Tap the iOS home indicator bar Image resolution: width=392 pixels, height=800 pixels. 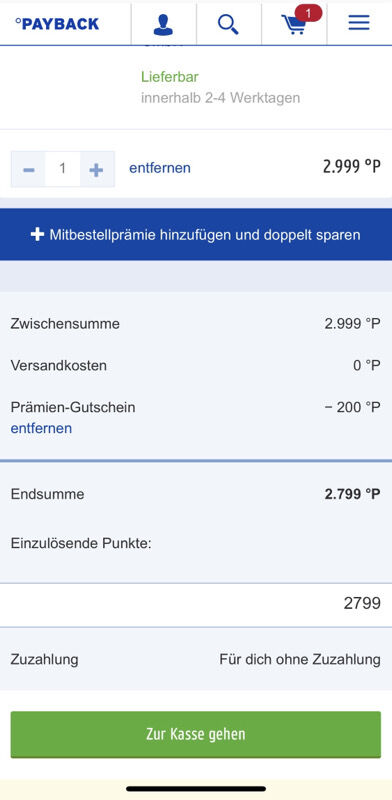(196, 789)
